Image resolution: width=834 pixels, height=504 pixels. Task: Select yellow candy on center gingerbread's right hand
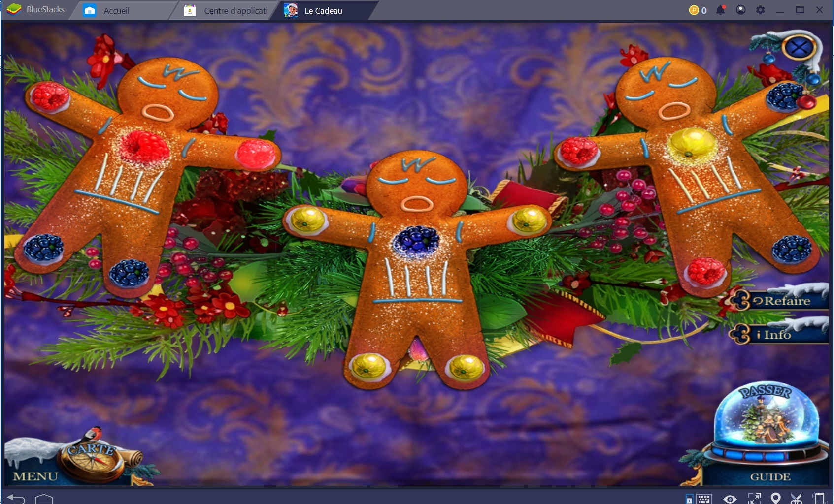click(530, 220)
